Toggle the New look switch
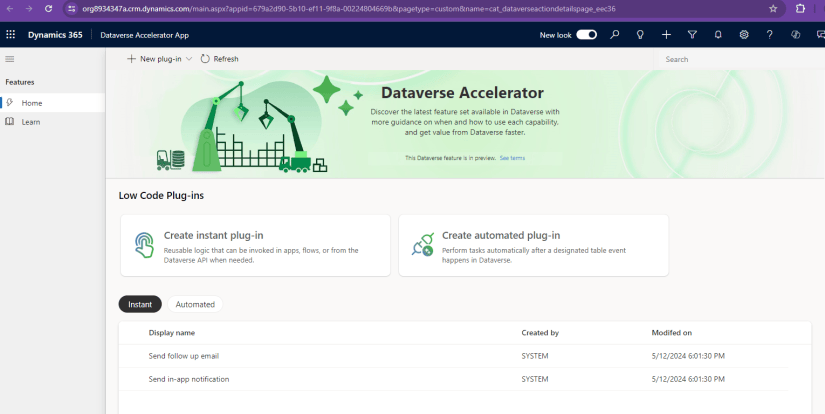The image size is (825, 414). tap(587, 35)
